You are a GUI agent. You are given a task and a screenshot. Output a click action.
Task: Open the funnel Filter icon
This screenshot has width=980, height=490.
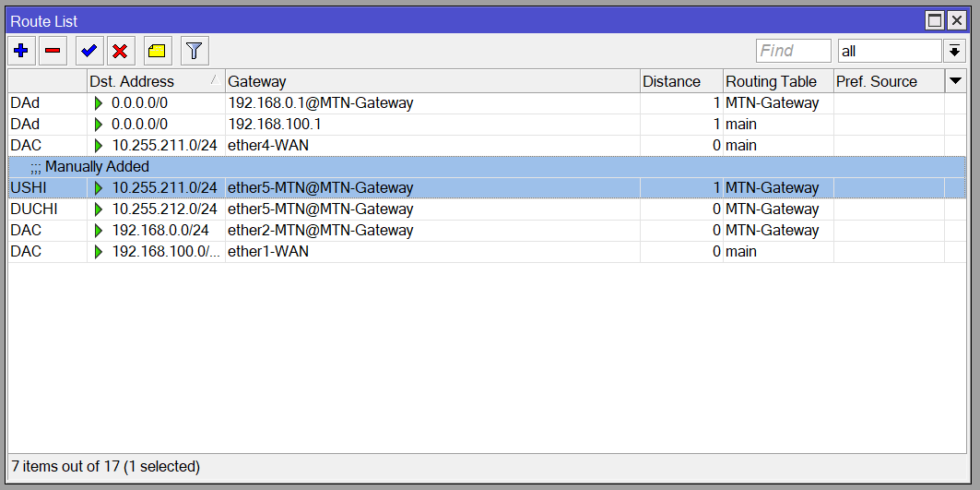195,51
